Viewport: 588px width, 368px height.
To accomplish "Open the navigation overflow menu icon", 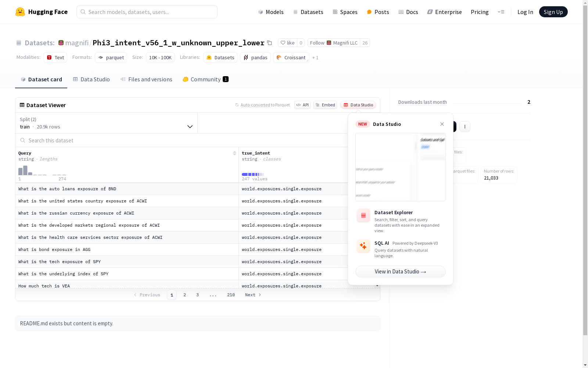I will pyautogui.click(x=501, y=12).
